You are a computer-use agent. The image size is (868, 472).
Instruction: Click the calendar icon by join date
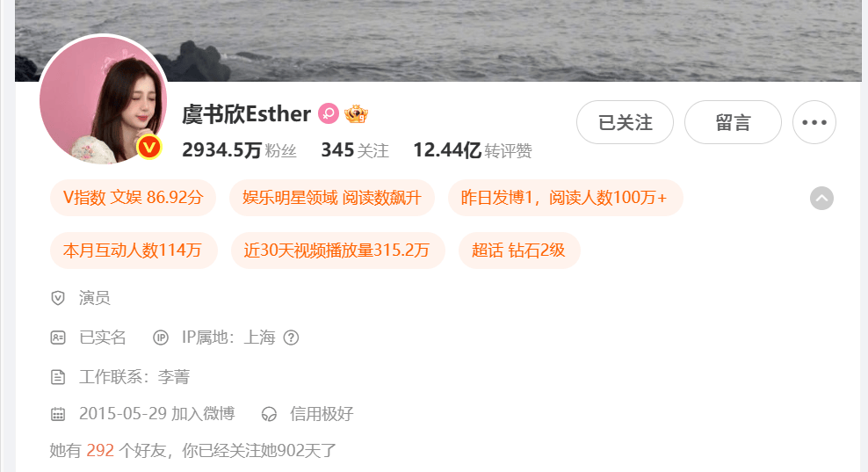click(58, 414)
